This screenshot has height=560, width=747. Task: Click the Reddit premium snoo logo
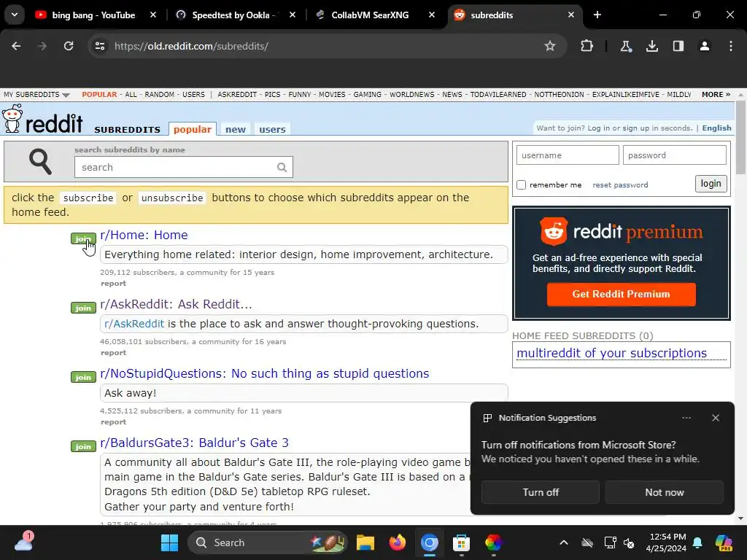[554, 231]
